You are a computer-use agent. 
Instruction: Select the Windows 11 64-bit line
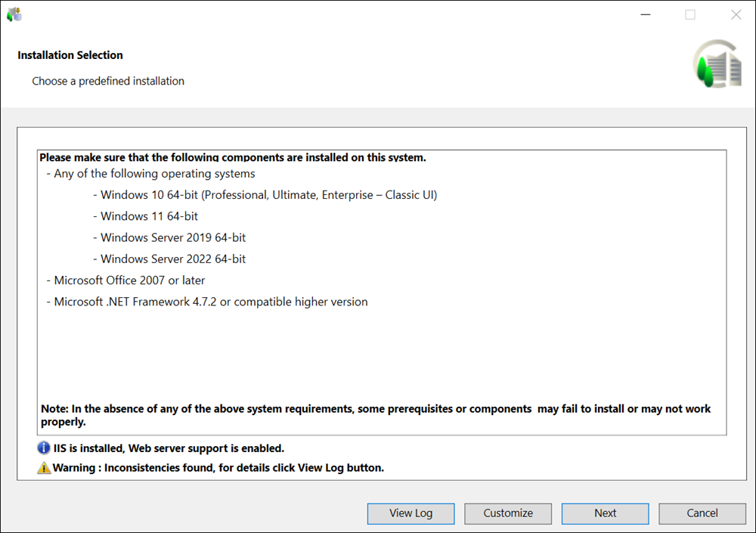point(149,216)
